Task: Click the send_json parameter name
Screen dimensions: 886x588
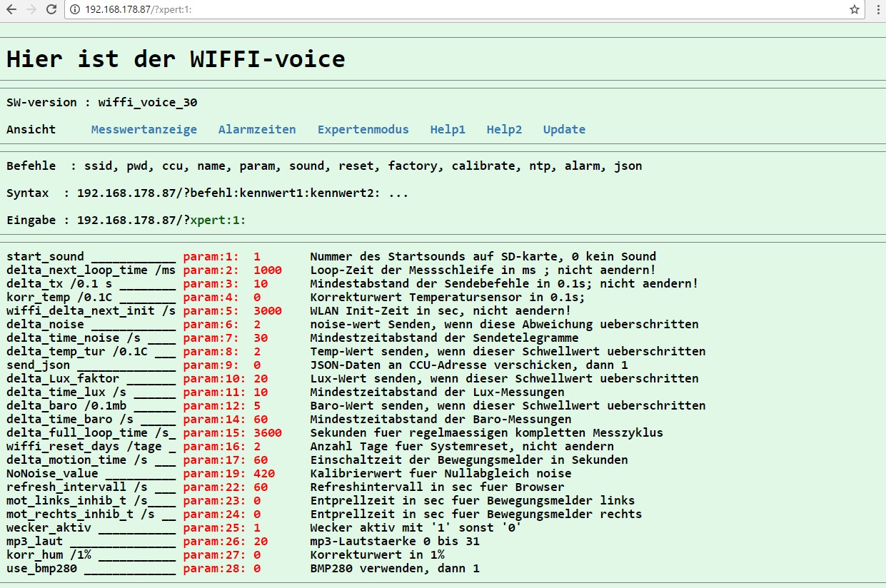Action: pos(38,365)
